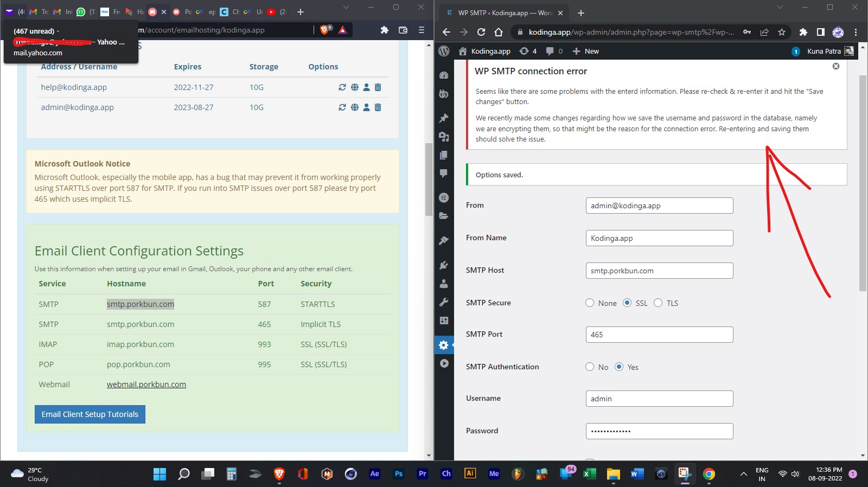Select SSL for SMTP Secure
Screen dimensions: 868x487
(x=627, y=303)
